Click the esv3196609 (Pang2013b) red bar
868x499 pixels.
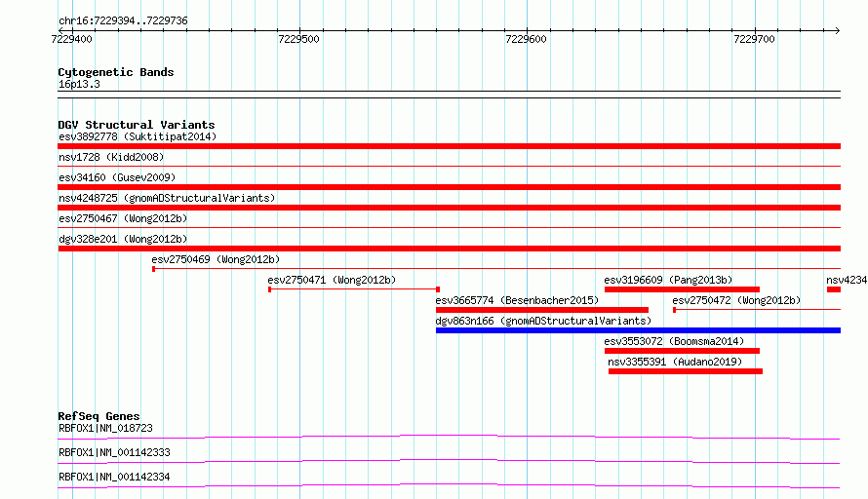[x=682, y=289]
